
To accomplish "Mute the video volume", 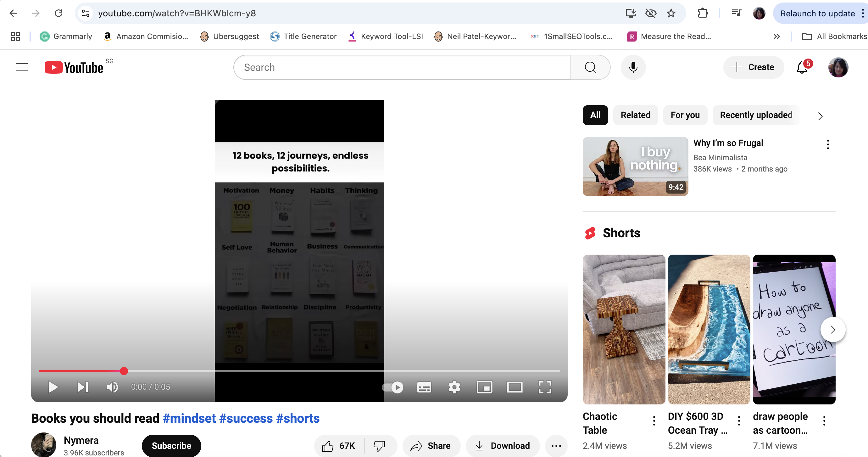I will coord(112,387).
